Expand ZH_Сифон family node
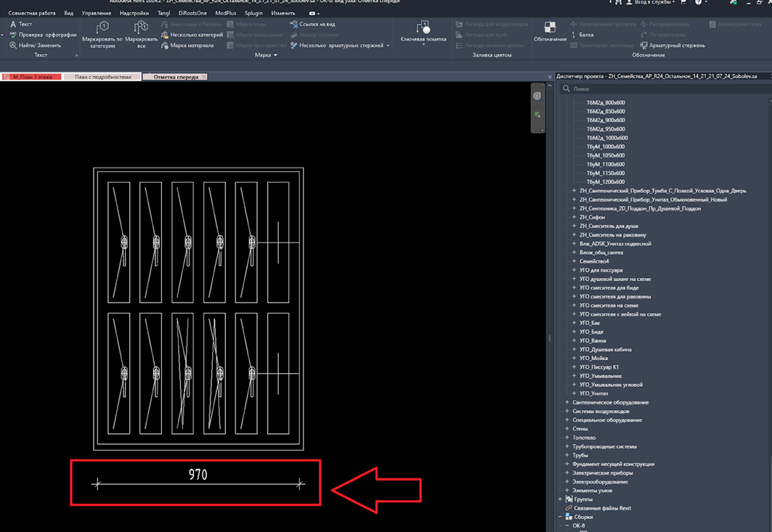 point(574,217)
